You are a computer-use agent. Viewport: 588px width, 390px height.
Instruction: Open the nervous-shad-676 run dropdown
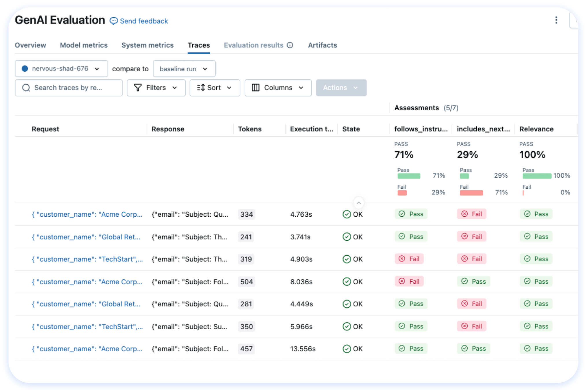pos(61,69)
